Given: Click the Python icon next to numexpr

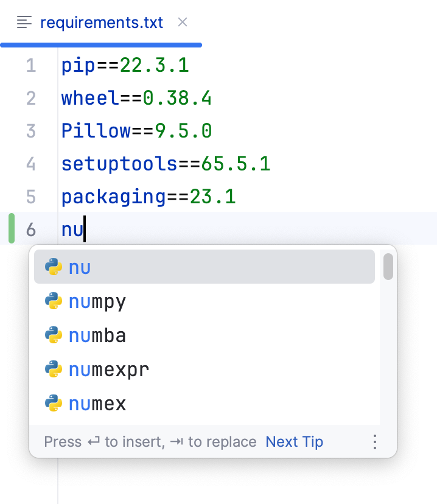Looking at the screenshot, I should pyautogui.click(x=54, y=369).
